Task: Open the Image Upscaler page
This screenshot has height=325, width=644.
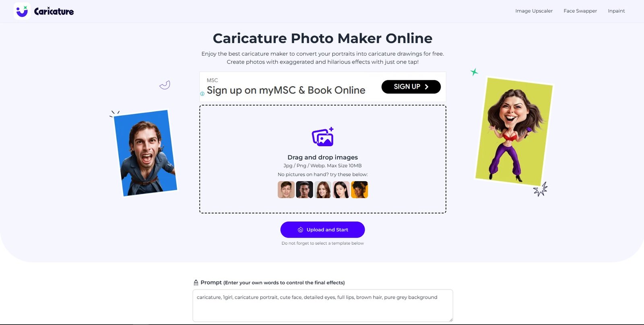Action: pos(534,11)
